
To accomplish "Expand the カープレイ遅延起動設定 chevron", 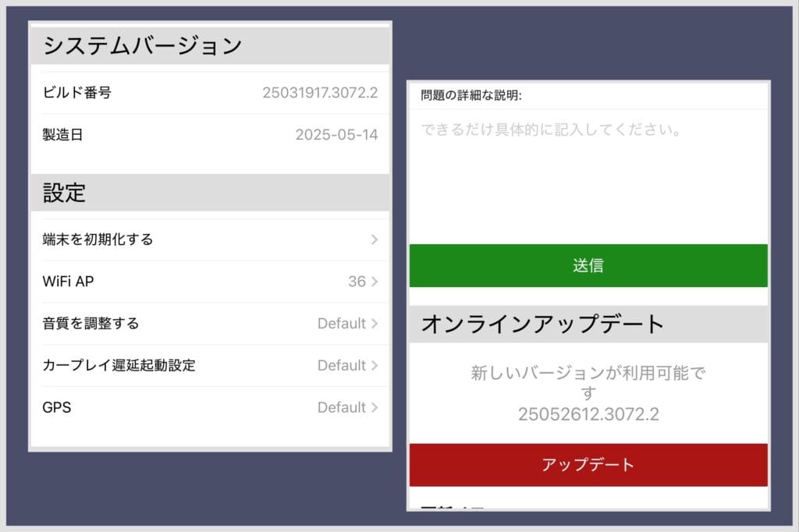I will tap(375, 366).
